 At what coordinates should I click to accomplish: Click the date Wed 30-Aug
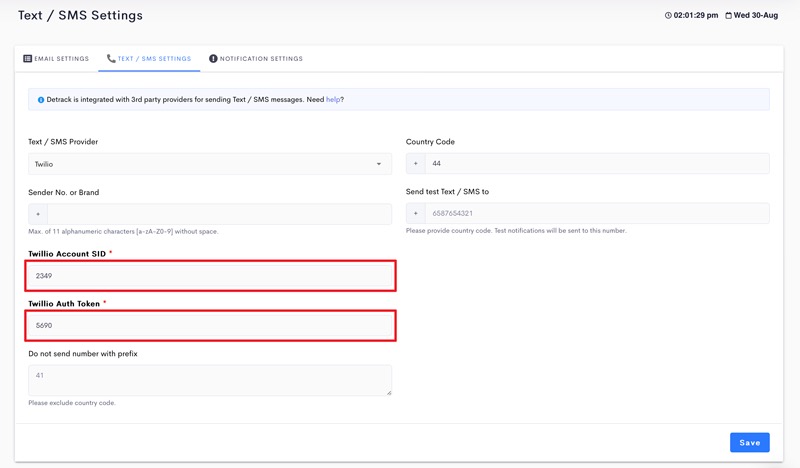[x=756, y=15]
